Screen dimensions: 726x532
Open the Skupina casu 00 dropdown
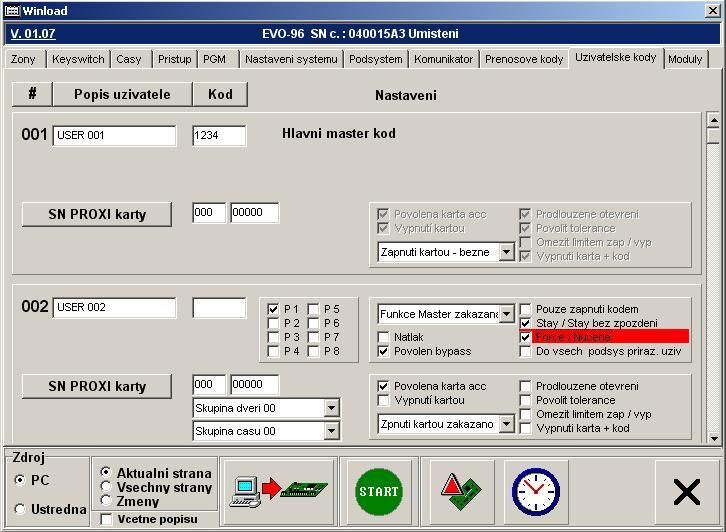331,431
